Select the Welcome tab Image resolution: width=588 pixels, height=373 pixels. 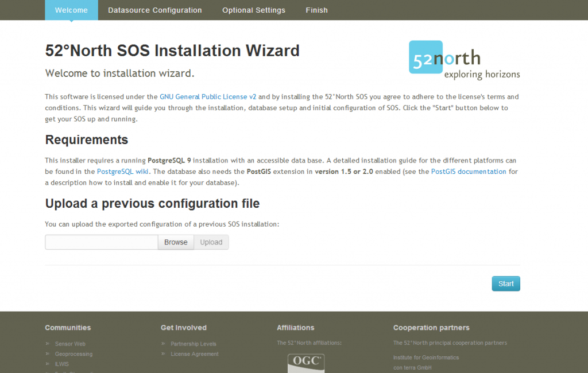coord(71,10)
